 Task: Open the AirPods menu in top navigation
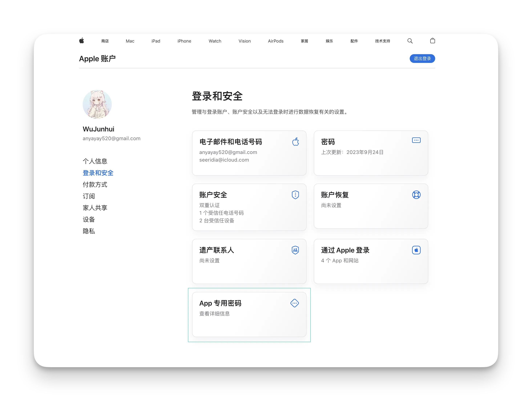click(x=276, y=41)
